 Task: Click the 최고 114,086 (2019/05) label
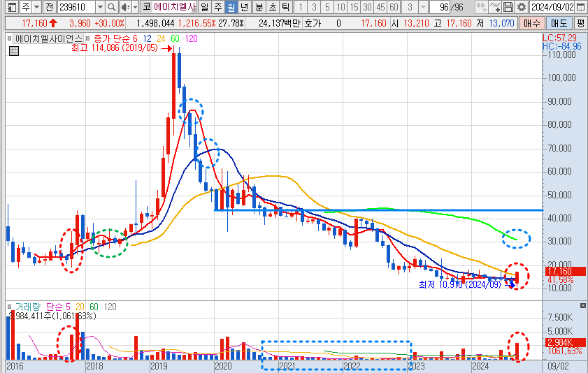[115, 48]
